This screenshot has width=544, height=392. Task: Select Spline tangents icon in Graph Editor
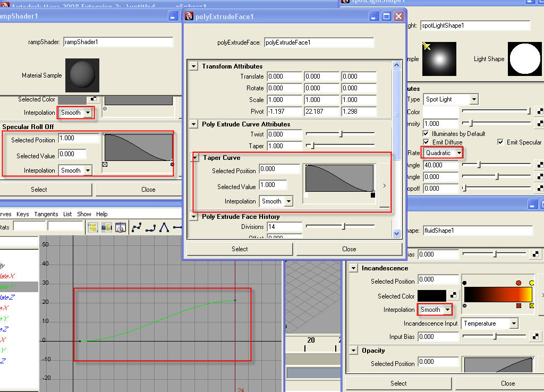coord(137,227)
